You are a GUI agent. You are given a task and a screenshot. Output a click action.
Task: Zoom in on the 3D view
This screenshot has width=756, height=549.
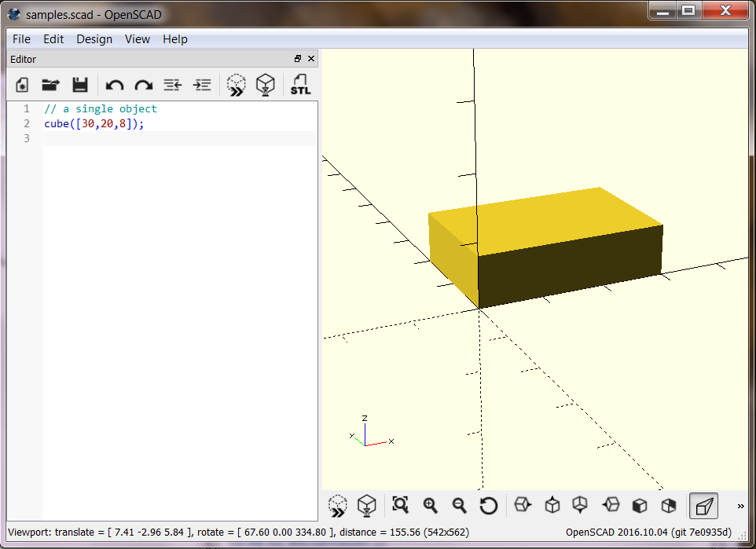tap(430, 505)
